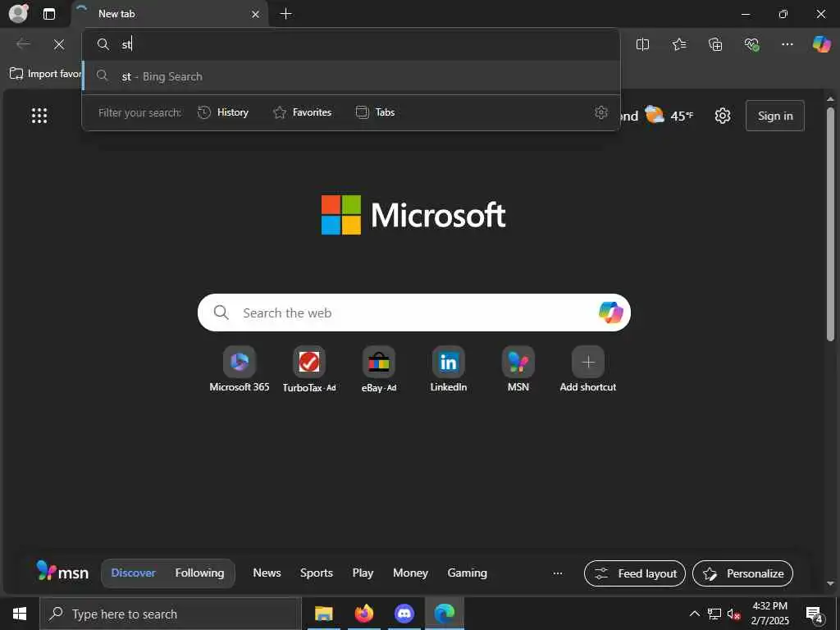
Task: Expand more feed categories ellipsis
Action: 558,573
